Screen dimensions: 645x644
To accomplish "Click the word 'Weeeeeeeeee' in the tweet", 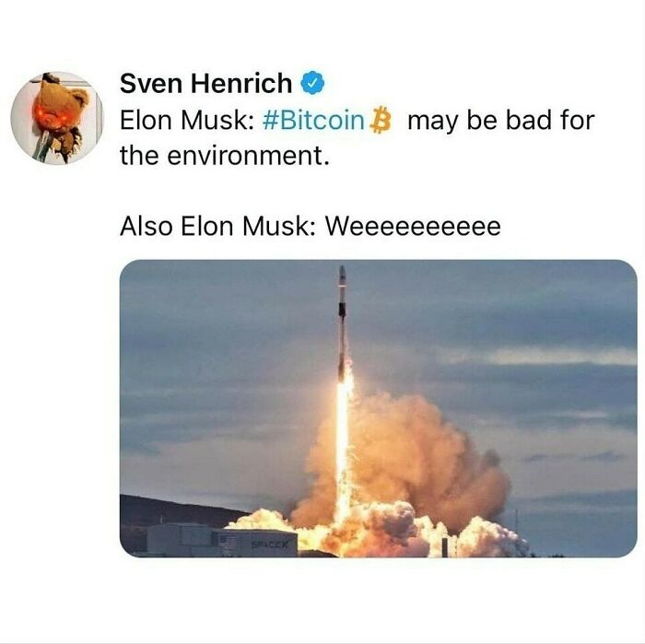I will [414, 226].
